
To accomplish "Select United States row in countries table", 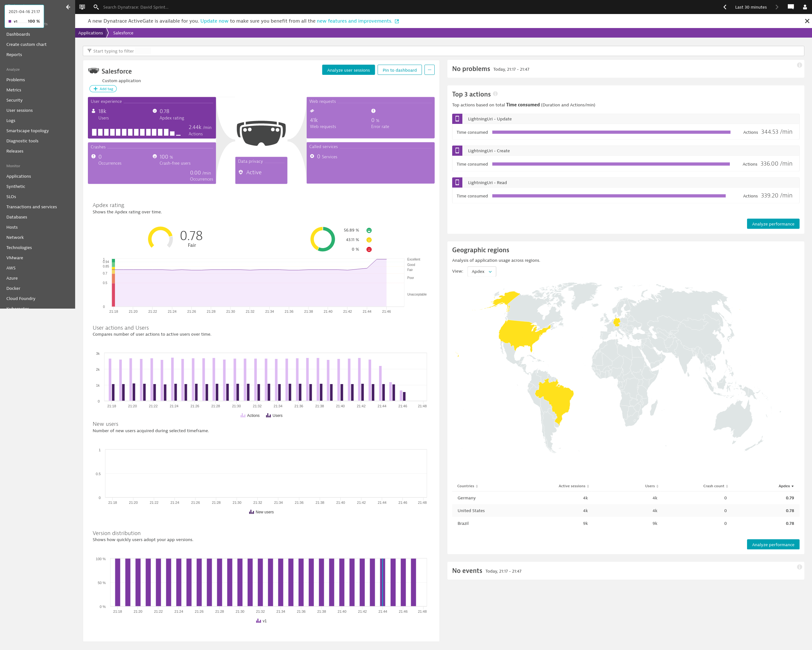I will click(625, 510).
